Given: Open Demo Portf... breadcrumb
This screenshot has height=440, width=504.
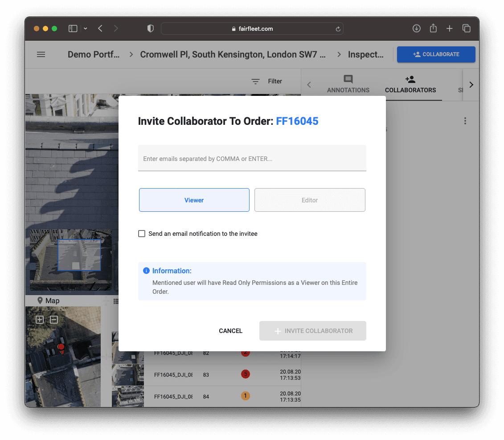Looking at the screenshot, I should (94, 54).
